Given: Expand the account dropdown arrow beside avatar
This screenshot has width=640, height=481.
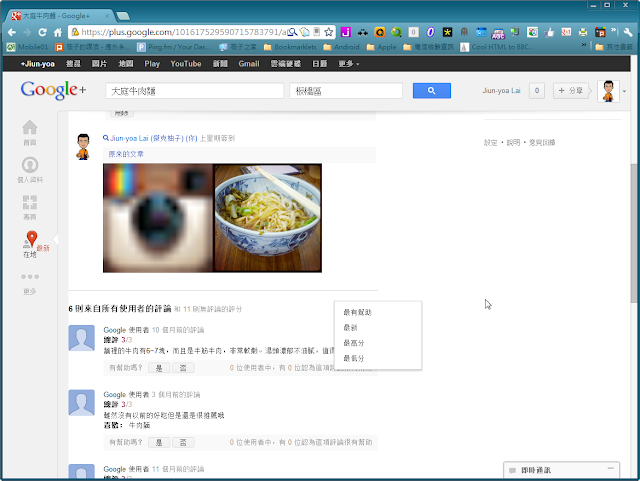Looking at the screenshot, I should (x=624, y=91).
